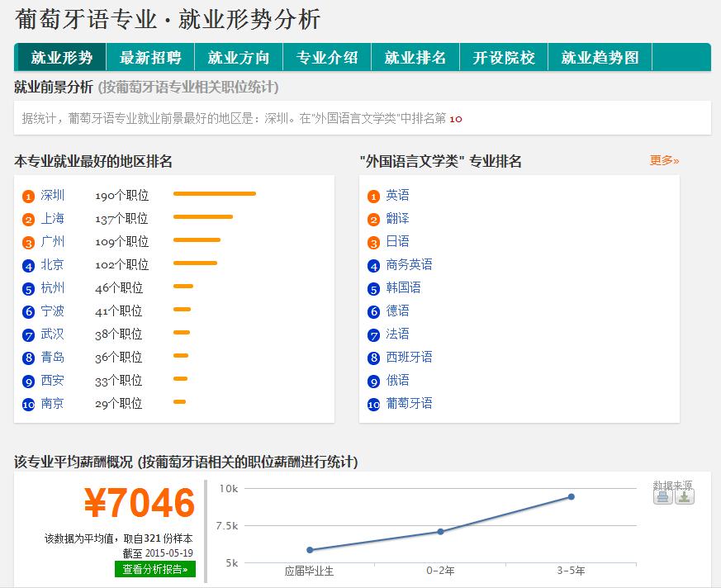This screenshot has height=588, width=721.
Task: Open the 上海 region link
Action: coord(52,219)
